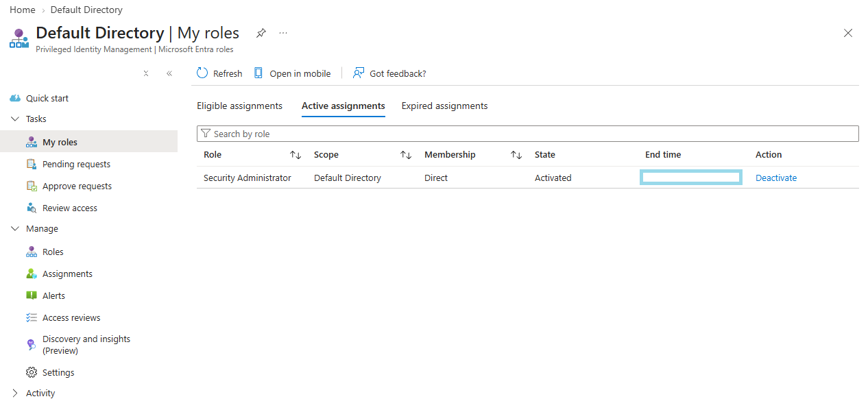Open the more options ellipsis in header

(x=283, y=33)
